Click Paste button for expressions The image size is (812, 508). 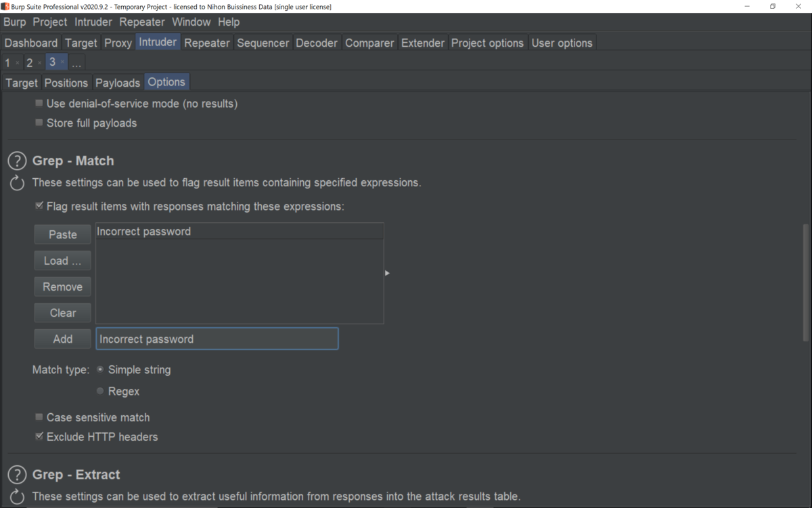63,234
